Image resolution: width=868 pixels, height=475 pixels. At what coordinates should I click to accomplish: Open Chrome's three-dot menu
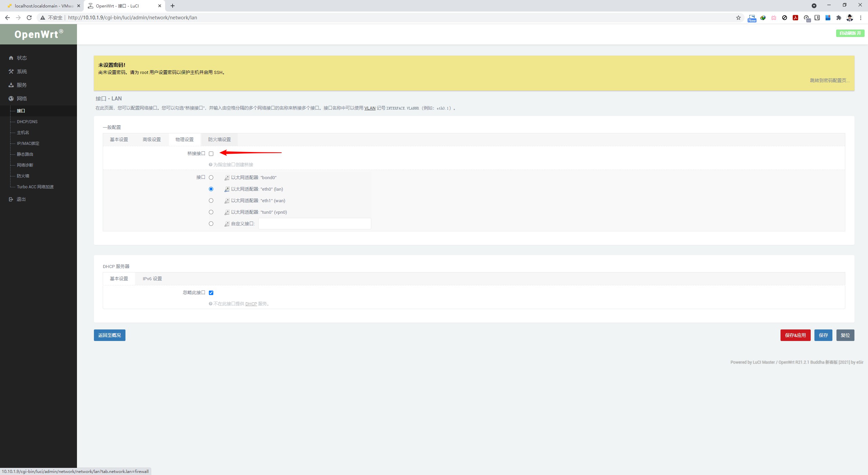click(x=860, y=18)
